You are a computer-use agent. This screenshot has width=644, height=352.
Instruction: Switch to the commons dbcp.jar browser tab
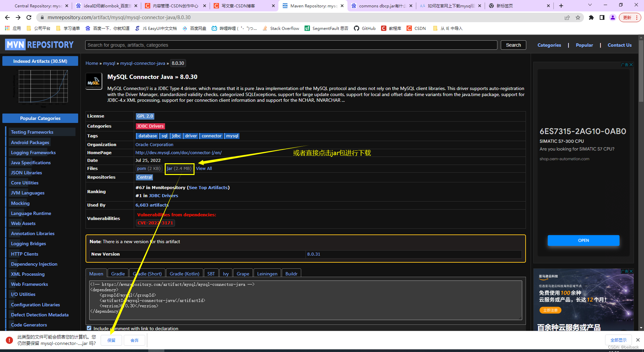[381, 6]
